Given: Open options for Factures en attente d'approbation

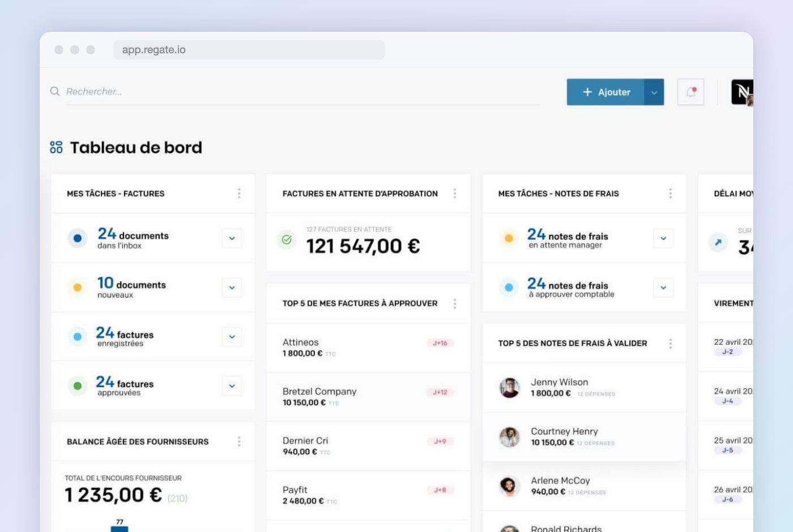Looking at the screenshot, I should [455, 194].
